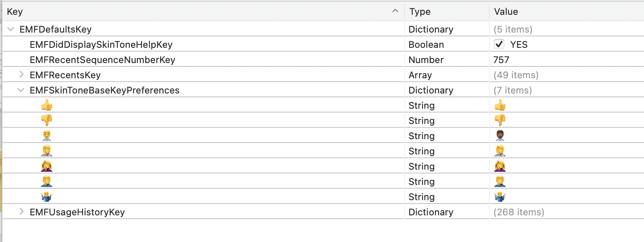Select the 757 number value field
Screen dimensions: 644x242
[x=501, y=60]
